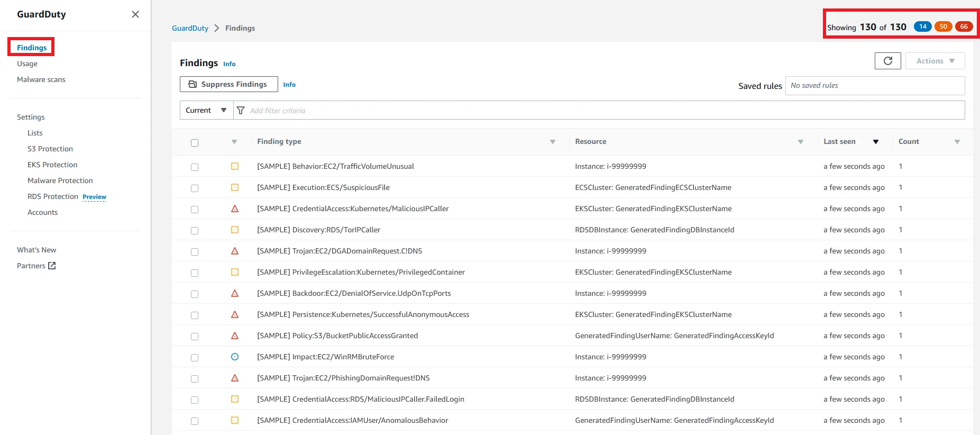The image size is (980, 435).
Task: Click the blue low severity count badge 14
Action: (923, 26)
